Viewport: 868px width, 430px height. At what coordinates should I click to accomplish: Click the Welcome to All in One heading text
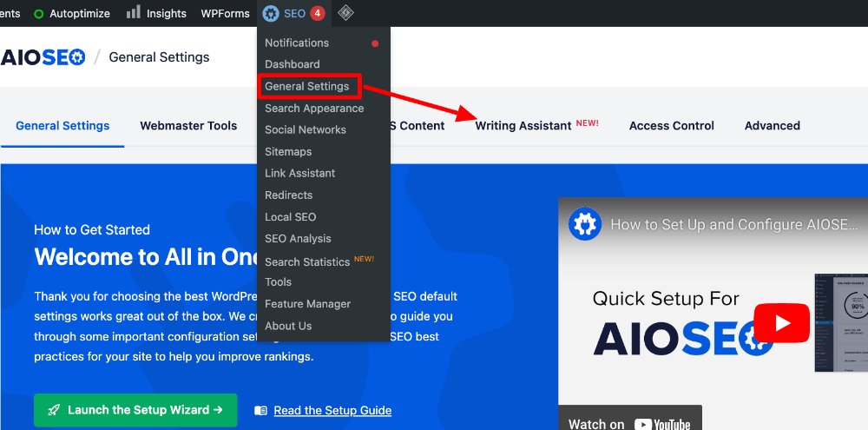tap(146, 257)
